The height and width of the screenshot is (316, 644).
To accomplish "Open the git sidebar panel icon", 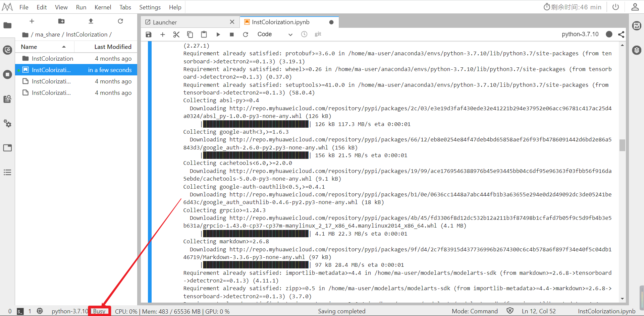I will pyautogui.click(x=7, y=50).
